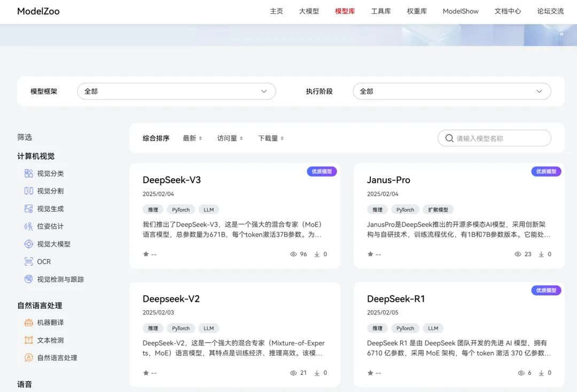Screen dimensions: 577x392
Task: Open the 视觉生成 category via its icon
Action: [x=29, y=208]
